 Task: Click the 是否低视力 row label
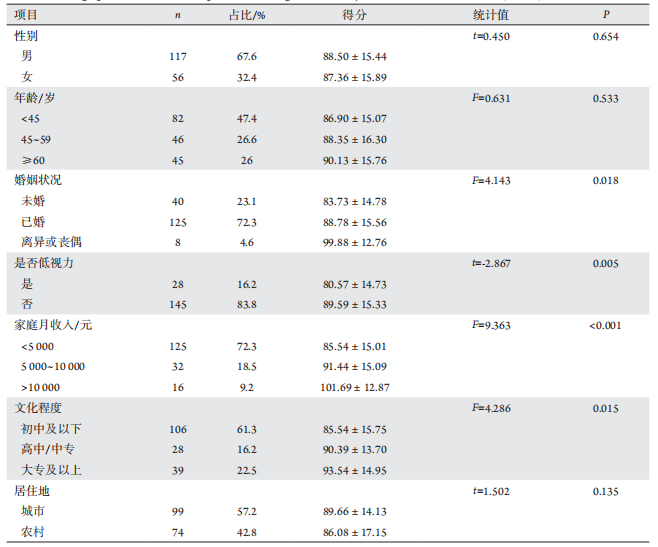pos(44,264)
